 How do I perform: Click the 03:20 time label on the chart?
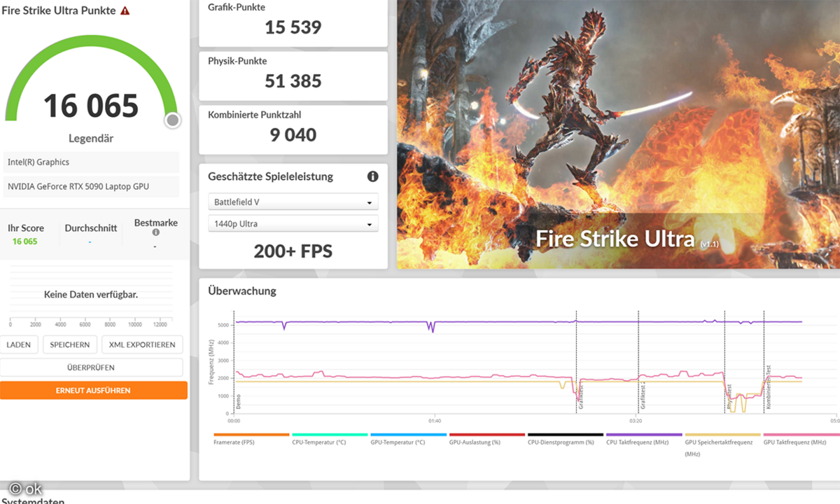tap(635, 421)
